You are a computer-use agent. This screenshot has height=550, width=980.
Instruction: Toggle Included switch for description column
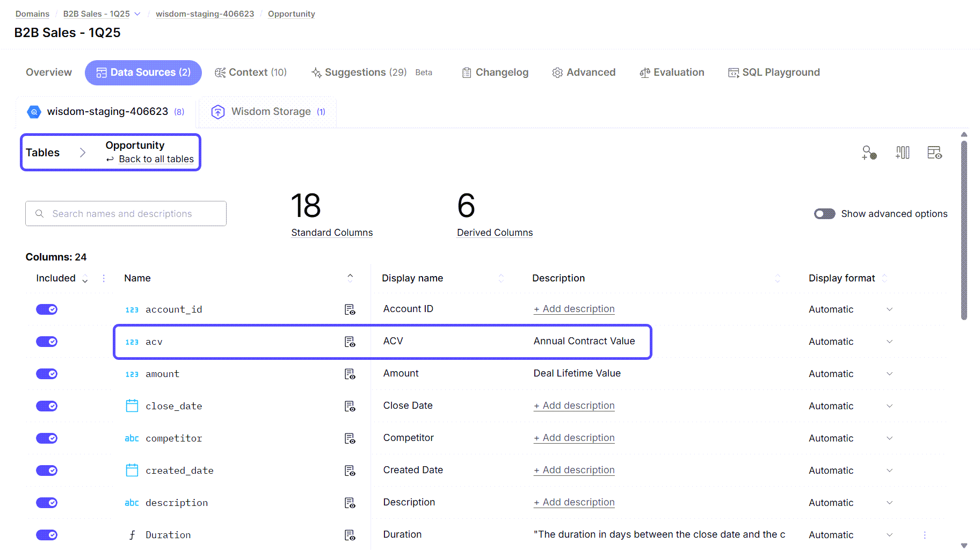(47, 503)
